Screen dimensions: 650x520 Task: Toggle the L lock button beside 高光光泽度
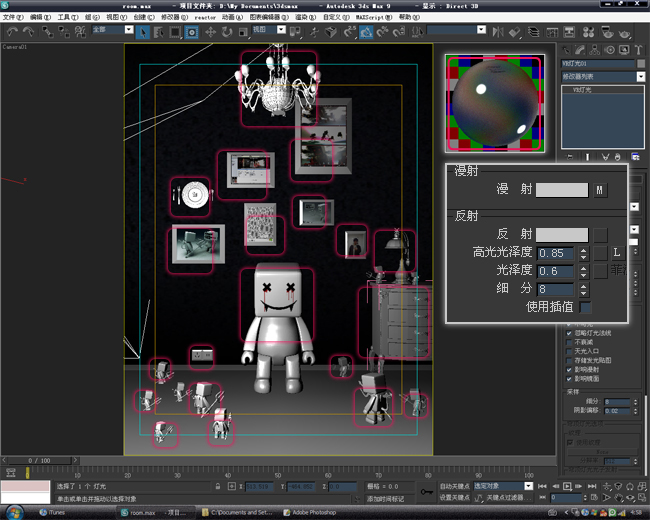[616, 253]
